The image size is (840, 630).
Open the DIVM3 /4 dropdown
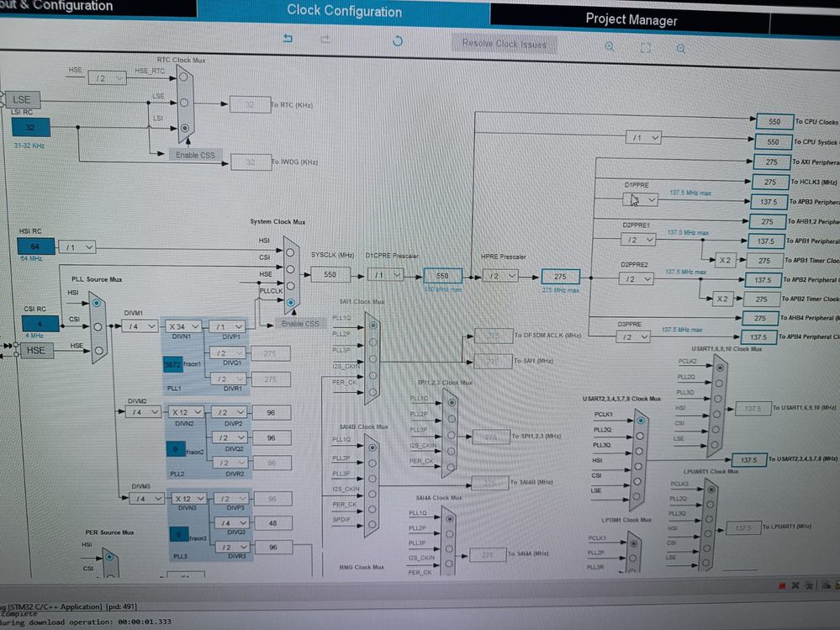[x=146, y=498]
